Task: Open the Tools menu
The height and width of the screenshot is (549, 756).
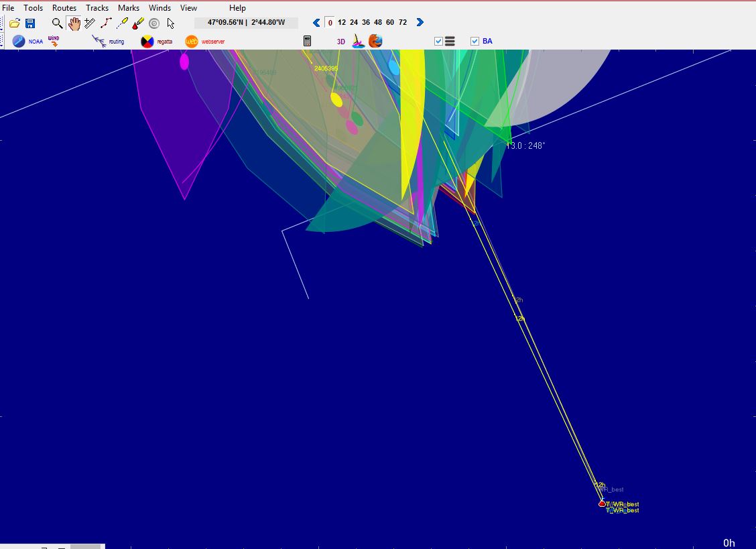Action: 33,8
